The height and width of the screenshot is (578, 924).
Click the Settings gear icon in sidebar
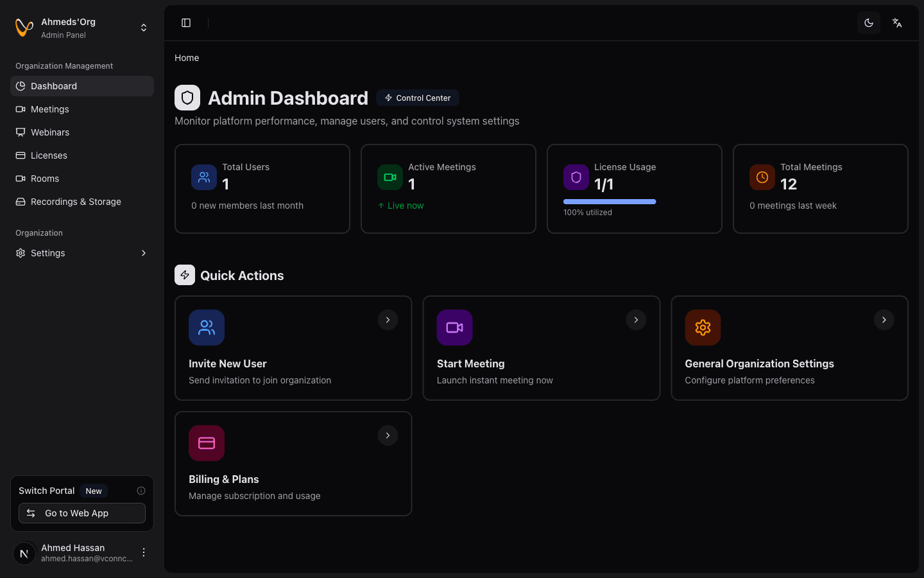click(x=21, y=253)
